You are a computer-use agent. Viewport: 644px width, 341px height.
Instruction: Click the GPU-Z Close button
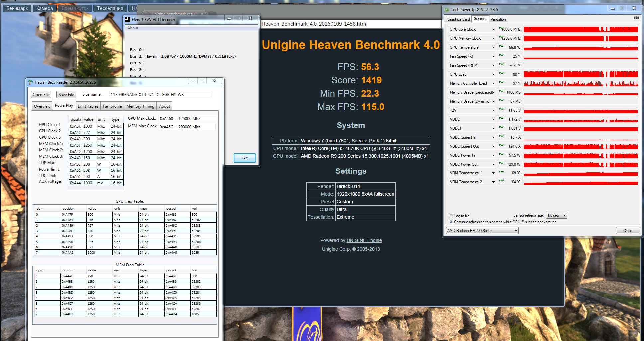(x=628, y=231)
